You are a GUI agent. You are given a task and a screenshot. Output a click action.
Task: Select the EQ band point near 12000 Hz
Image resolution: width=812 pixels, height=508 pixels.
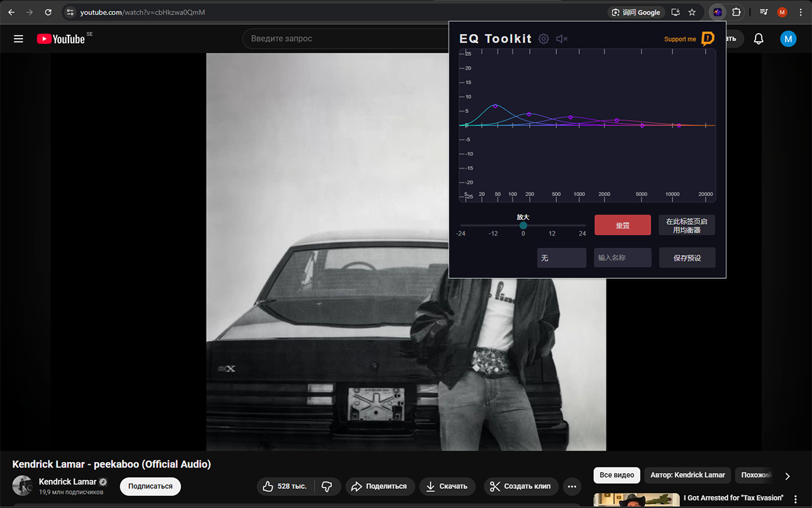[x=679, y=126]
